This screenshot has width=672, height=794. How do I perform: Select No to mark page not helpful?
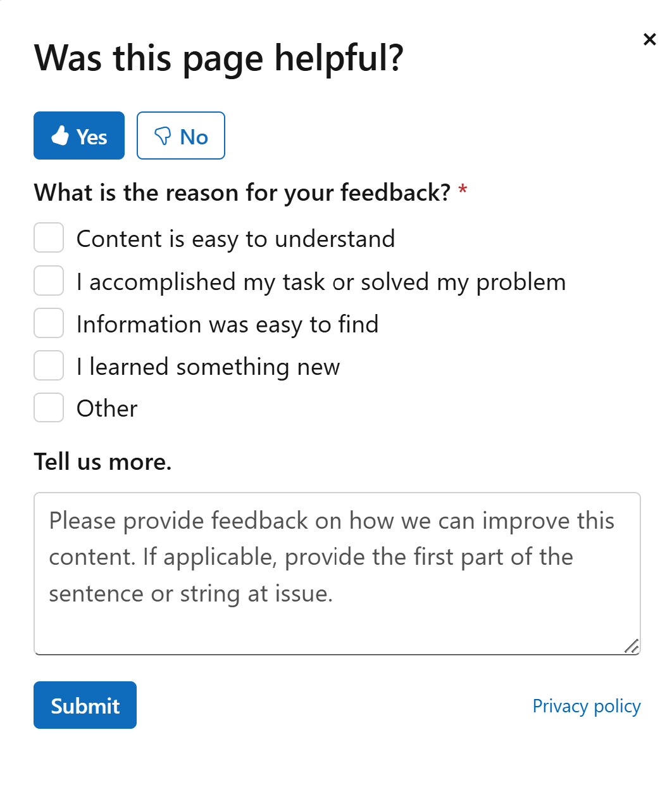pyautogui.click(x=180, y=135)
